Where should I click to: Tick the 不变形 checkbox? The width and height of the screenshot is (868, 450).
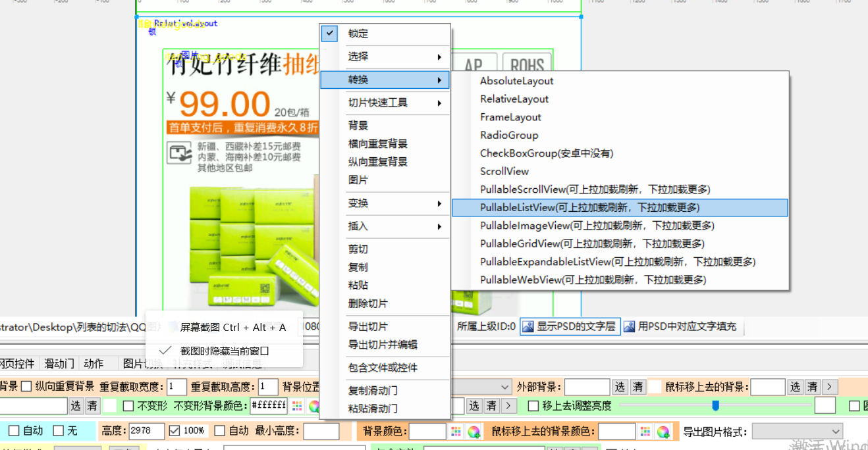[x=128, y=406]
